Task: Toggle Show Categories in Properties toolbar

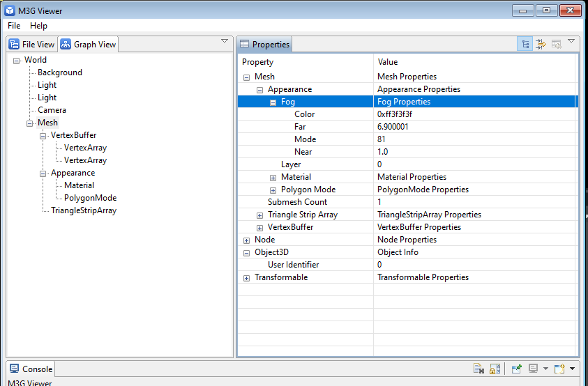Action: click(525, 44)
